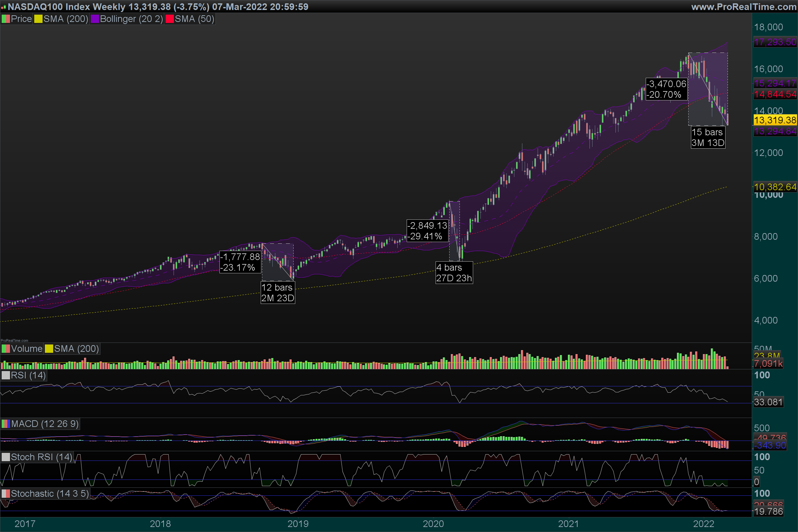The image size is (798, 532).
Task: Click the Volume panel legend icon
Action: click(6, 349)
